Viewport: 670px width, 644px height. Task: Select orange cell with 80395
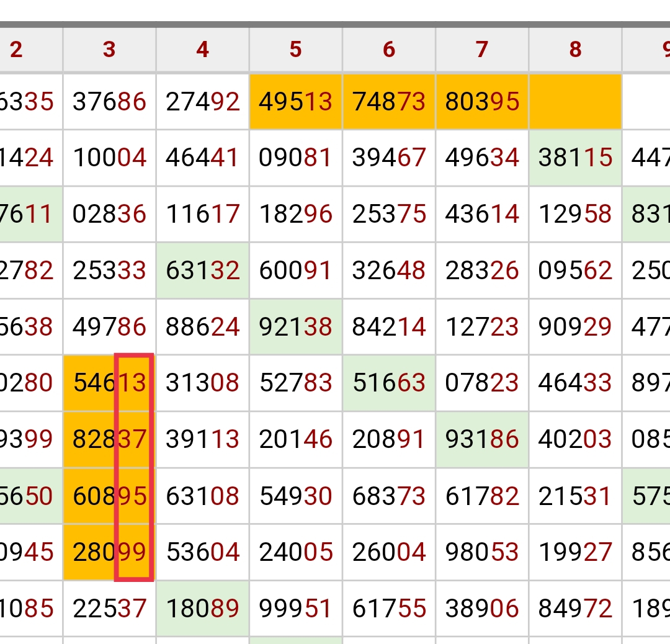click(x=482, y=102)
